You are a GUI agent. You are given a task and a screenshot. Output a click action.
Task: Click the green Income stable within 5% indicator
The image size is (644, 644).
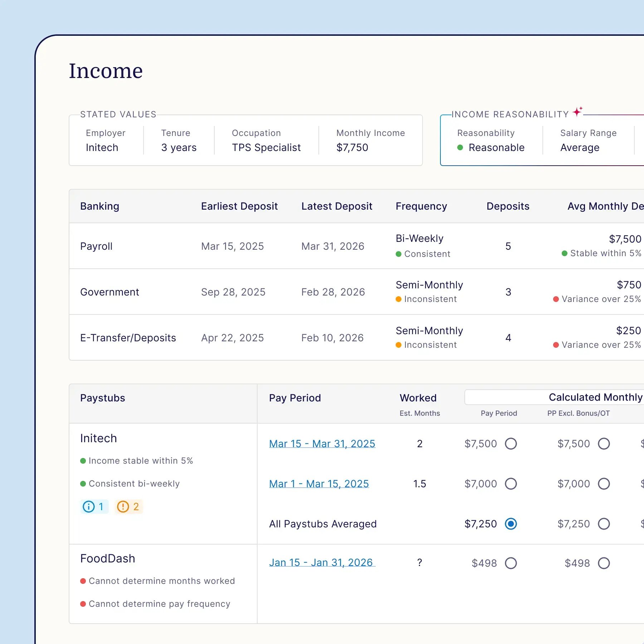[83, 461]
